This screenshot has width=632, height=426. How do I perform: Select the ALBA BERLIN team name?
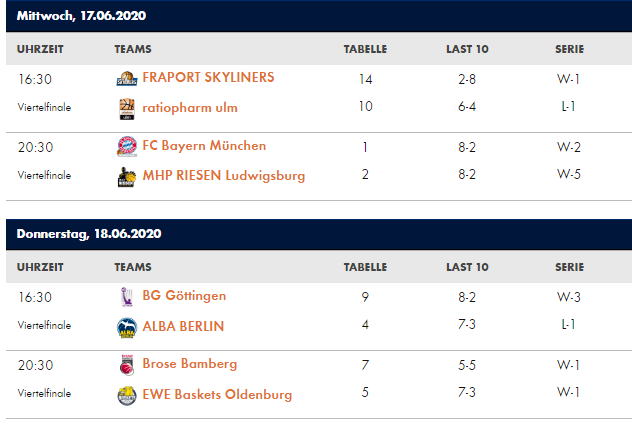pyautogui.click(x=183, y=327)
